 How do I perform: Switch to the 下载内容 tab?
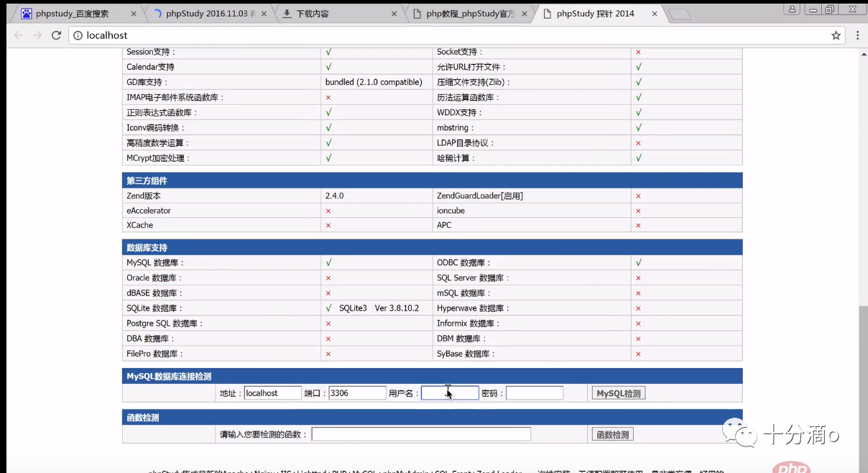tap(331, 14)
